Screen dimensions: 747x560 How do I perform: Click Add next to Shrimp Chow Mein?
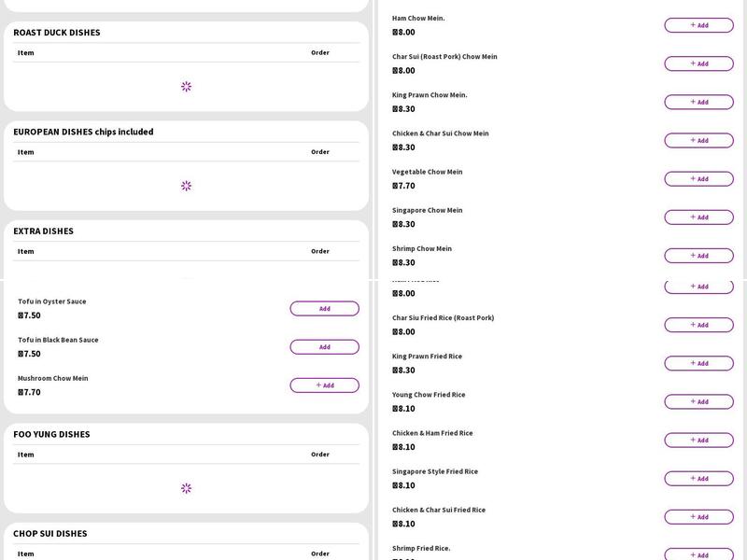coord(698,256)
